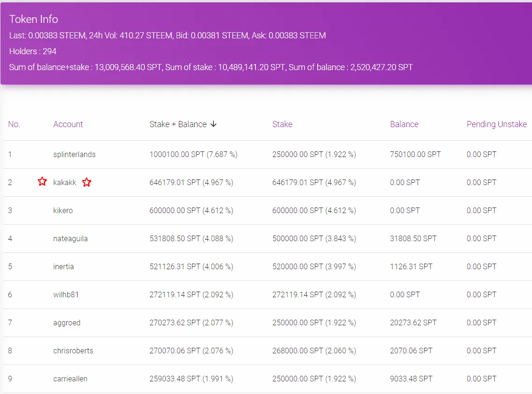
Task: Click aggroed total 270273.62 SPT (2.077 %)
Action: 192,323
